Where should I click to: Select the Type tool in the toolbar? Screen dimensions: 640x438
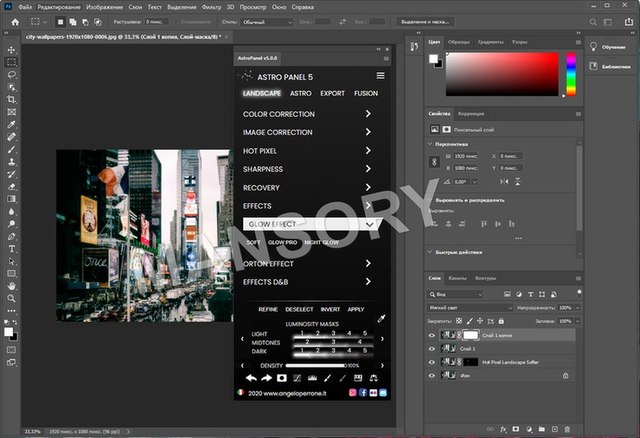click(11, 248)
